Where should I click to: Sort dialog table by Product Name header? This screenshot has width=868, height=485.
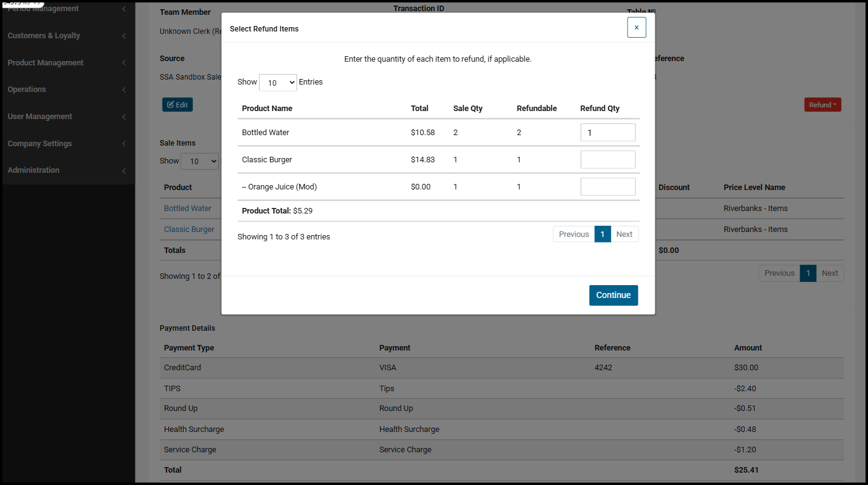[x=267, y=109]
